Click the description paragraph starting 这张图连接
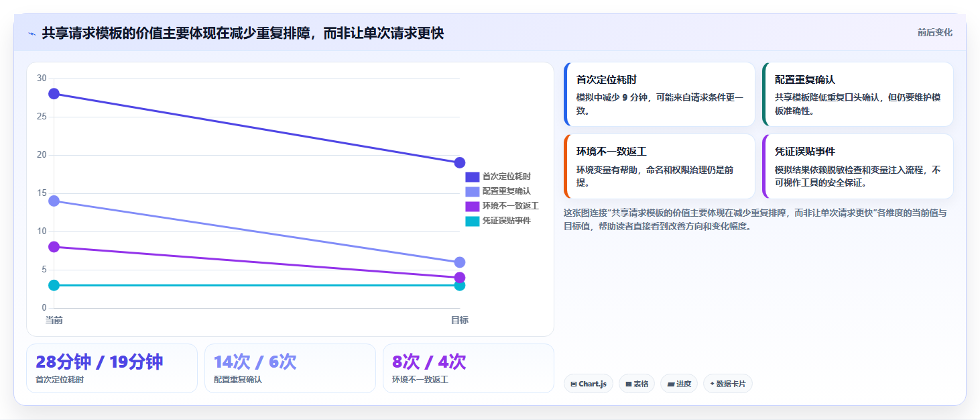This screenshot has width=980, height=420. [755, 219]
